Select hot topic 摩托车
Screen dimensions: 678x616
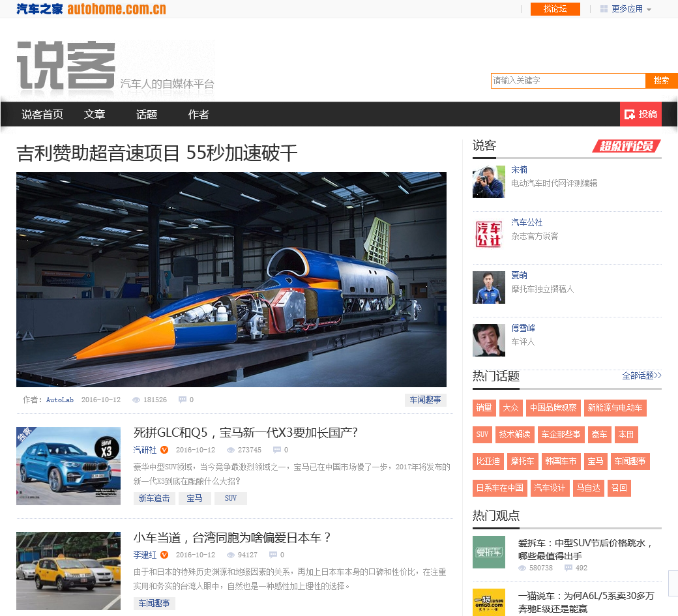pyautogui.click(x=522, y=462)
